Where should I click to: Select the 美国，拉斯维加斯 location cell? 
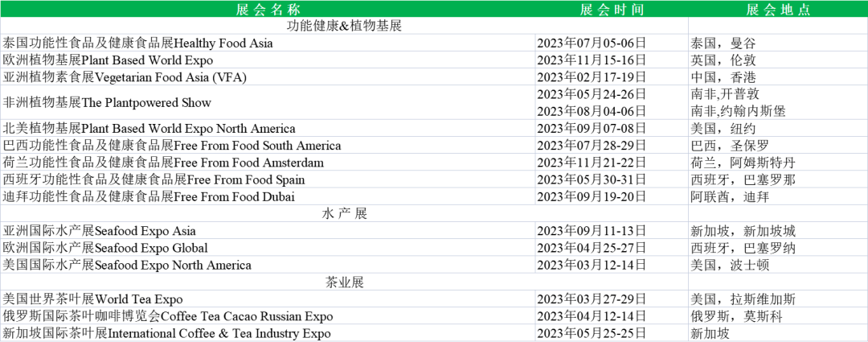pos(778,300)
